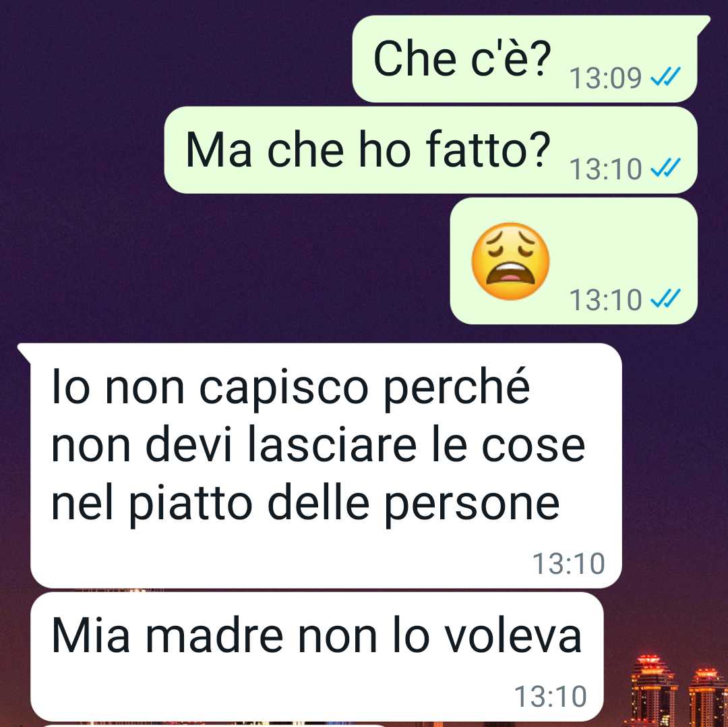
Task: Click timestamp of "Ma che ho fatto?"
Action: (606, 169)
